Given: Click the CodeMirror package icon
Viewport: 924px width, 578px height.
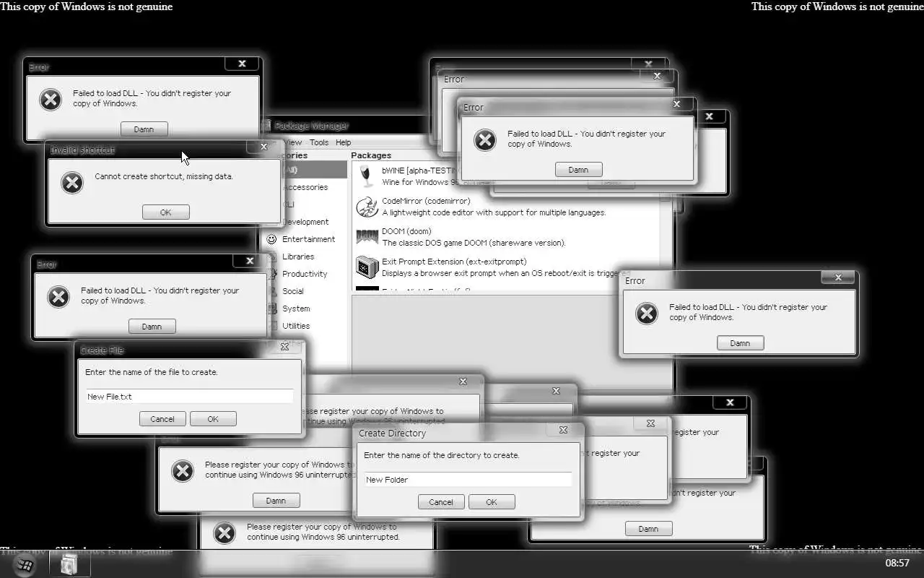Looking at the screenshot, I should tap(367, 207).
